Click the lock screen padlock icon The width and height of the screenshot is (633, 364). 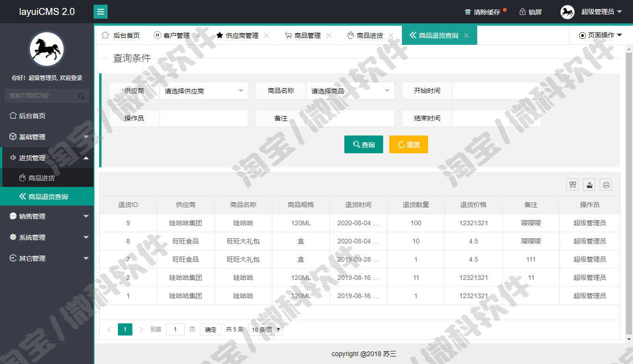coord(523,12)
